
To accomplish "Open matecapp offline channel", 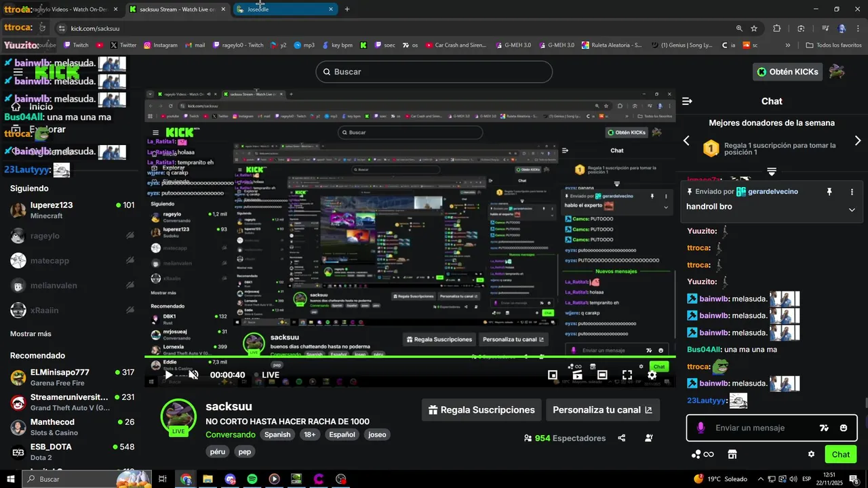I will coord(72,260).
